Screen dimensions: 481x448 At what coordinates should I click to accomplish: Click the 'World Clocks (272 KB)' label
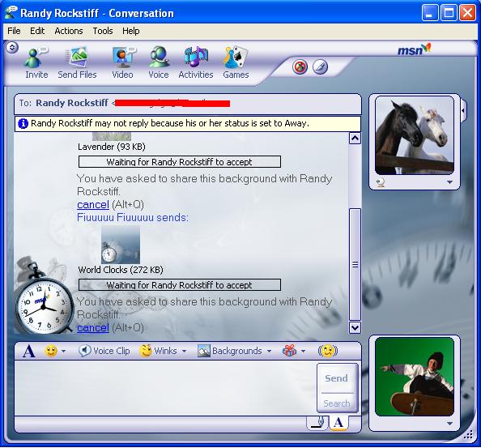(x=121, y=270)
